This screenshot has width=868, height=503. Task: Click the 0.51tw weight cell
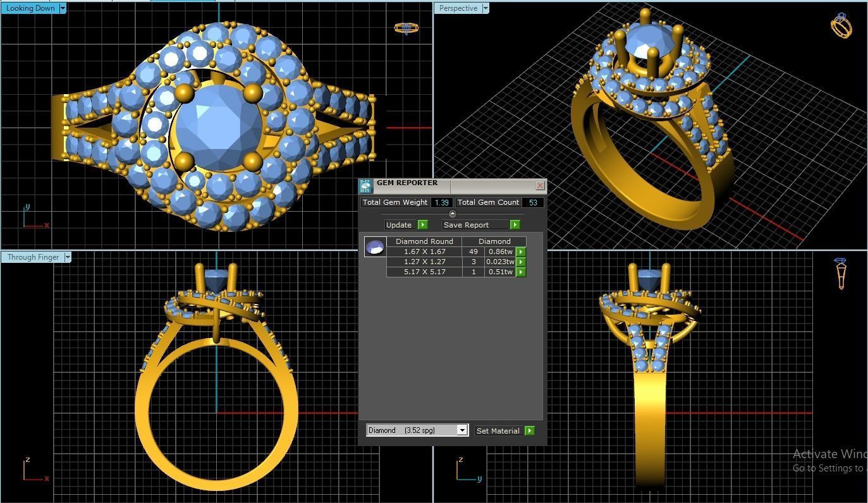coord(501,272)
